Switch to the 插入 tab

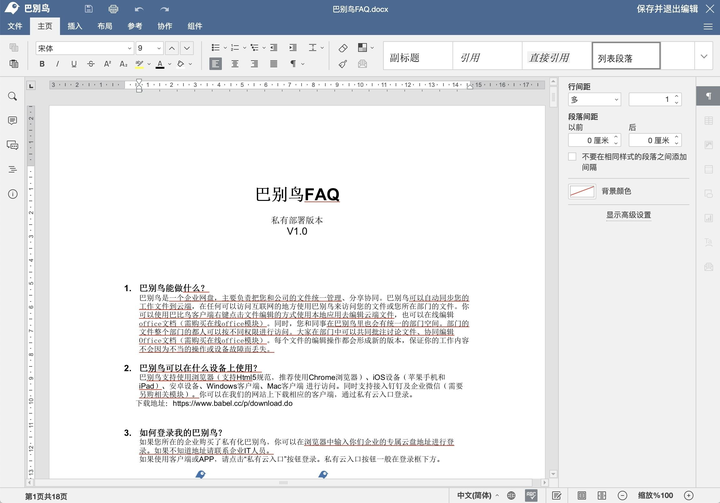click(74, 26)
